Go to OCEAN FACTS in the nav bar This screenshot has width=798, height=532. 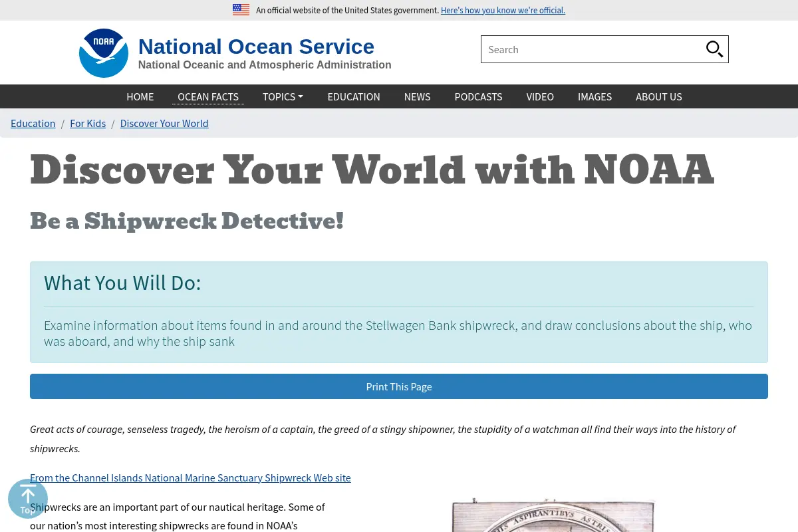click(208, 96)
